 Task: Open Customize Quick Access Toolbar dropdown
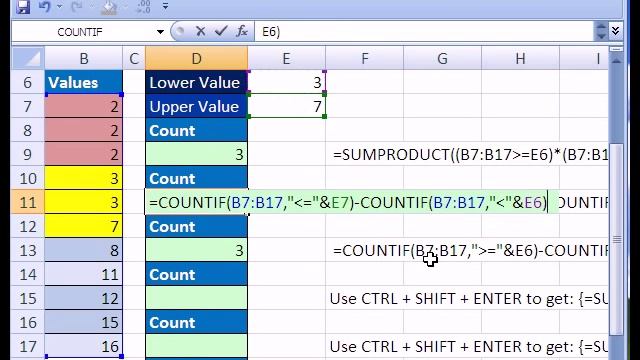point(165,6)
